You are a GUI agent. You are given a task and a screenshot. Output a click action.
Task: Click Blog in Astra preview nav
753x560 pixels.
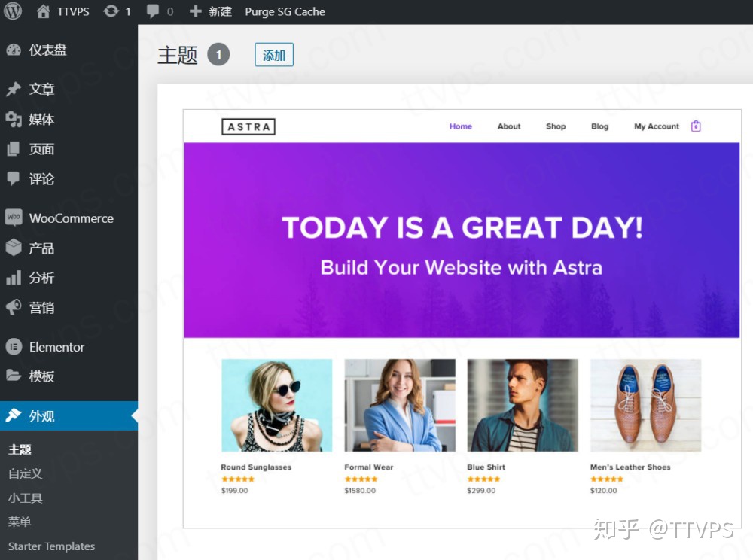(x=600, y=126)
